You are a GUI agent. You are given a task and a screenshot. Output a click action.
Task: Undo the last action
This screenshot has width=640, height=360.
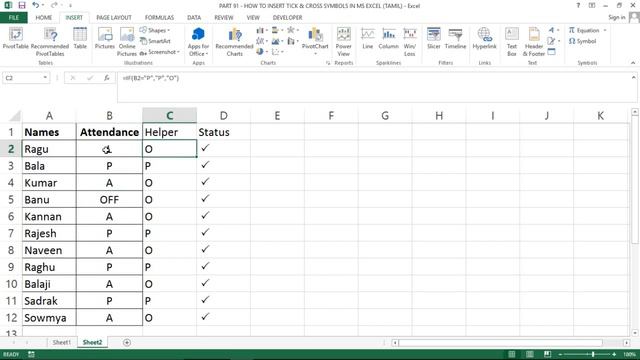36,5
